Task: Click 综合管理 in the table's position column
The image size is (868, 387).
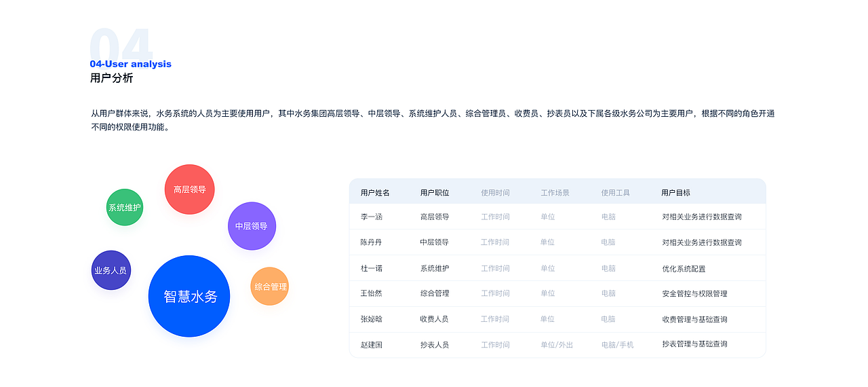Action: click(x=435, y=293)
